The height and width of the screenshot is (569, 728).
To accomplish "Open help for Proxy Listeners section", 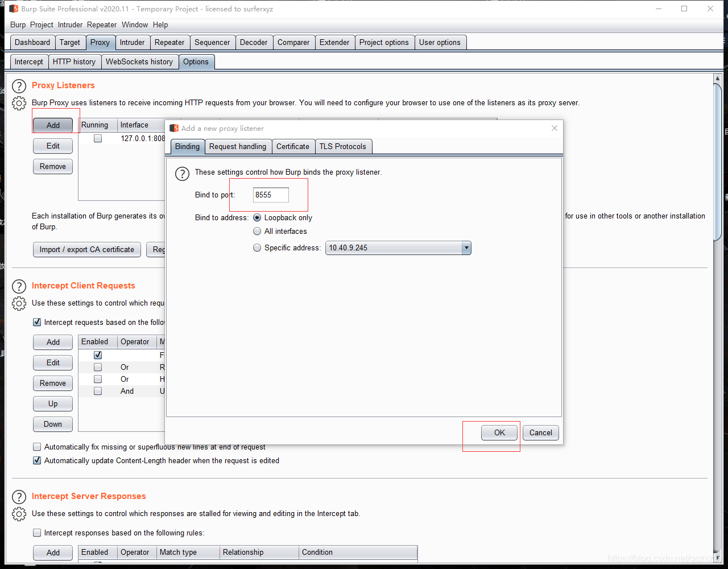I will tap(19, 86).
